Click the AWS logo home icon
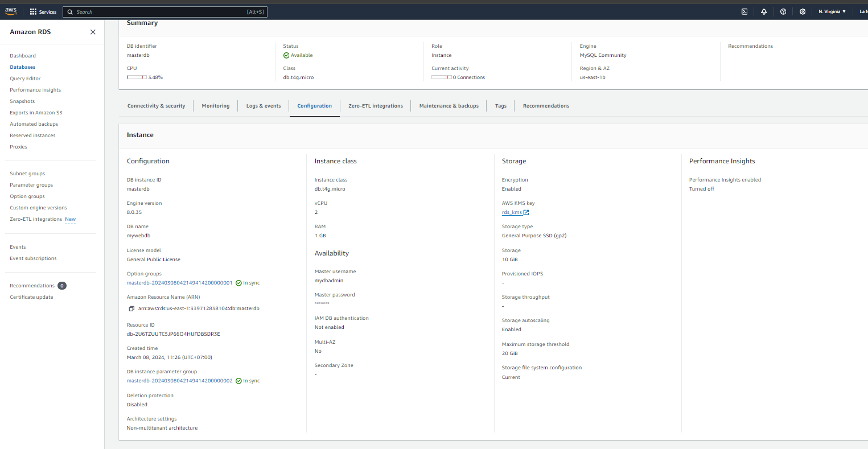Image resolution: width=868 pixels, height=449 pixels. tap(11, 11)
